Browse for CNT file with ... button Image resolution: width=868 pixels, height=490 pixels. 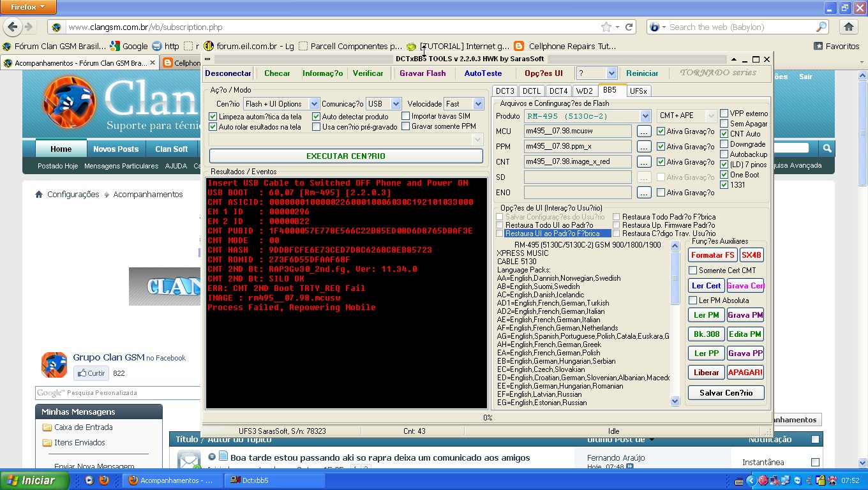pos(644,162)
